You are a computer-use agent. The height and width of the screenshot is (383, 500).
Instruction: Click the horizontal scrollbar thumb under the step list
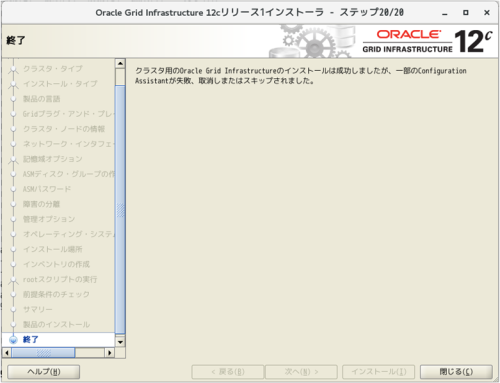43,353
